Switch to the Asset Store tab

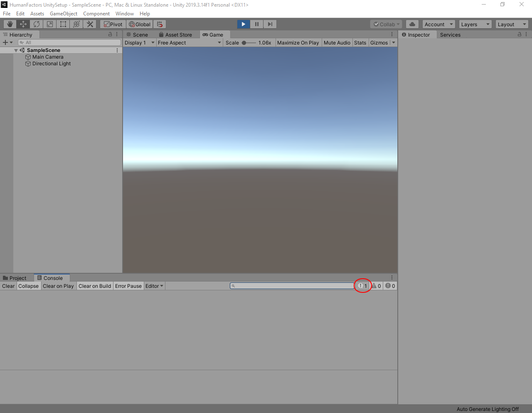point(176,35)
